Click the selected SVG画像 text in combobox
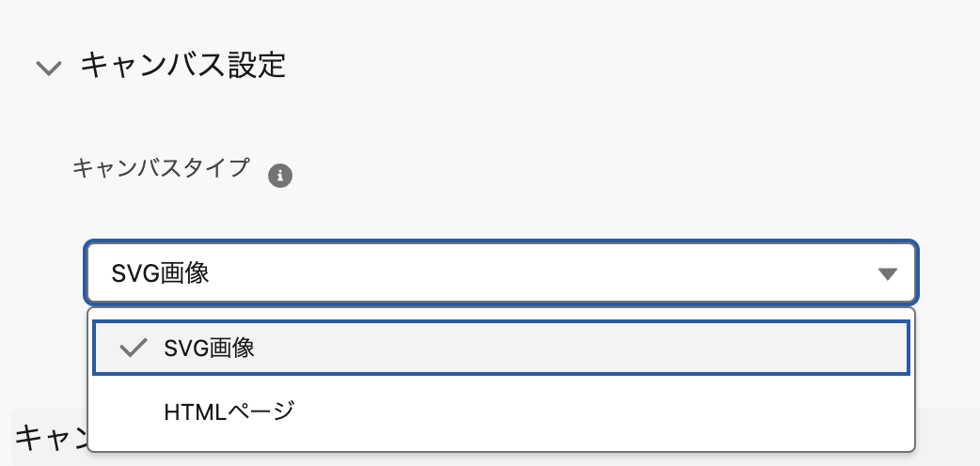Screen dimensions: 980x466 [x=160, y=273]
